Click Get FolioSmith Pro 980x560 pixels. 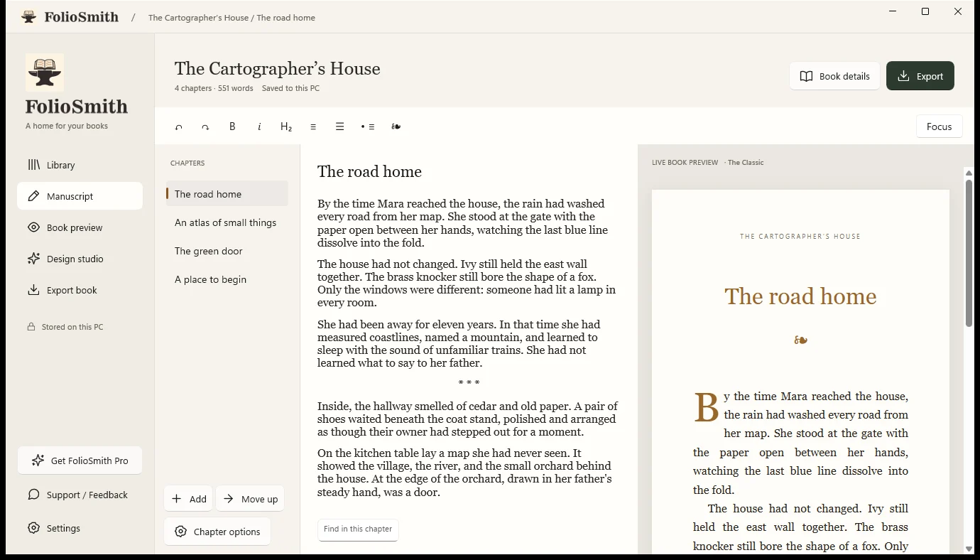coord(80,461)
